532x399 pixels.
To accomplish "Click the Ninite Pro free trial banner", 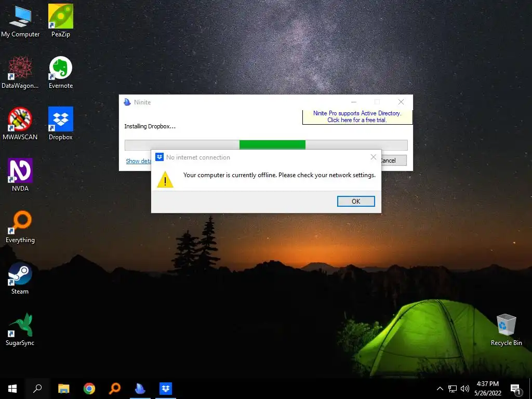I will pyautogui.click(x=357, y=117).
